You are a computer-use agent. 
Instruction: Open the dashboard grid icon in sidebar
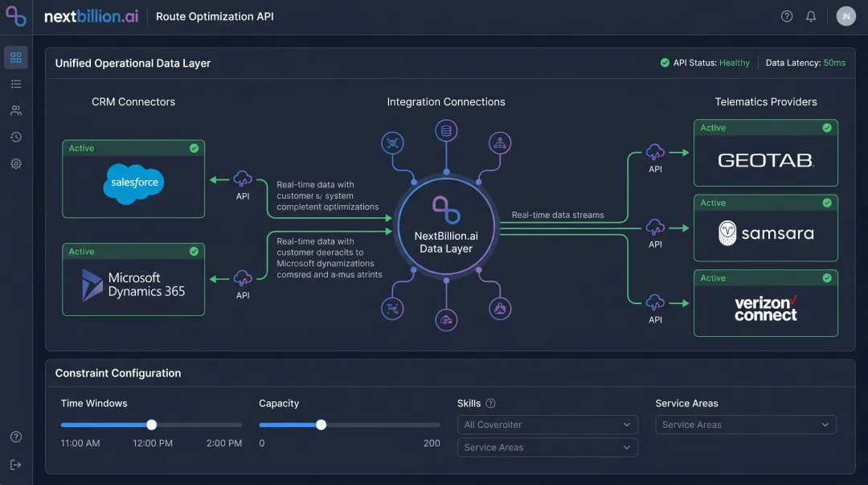click(16, 58)
